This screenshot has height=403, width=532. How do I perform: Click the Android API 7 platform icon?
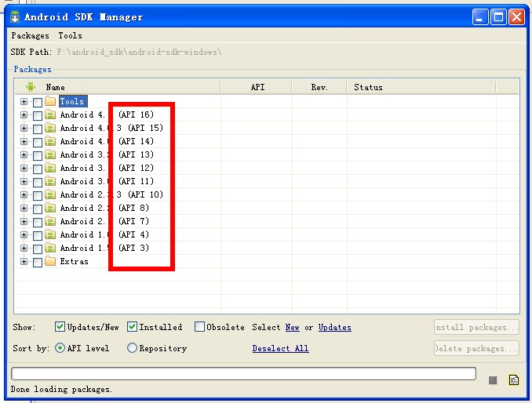coord(50,221)
